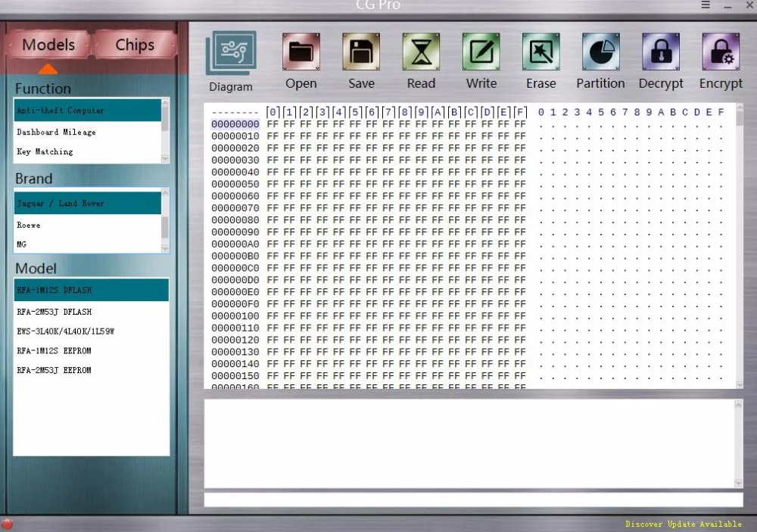Open the Diagram wiring view
The image size is (757, 532).
tap(231, 53)
